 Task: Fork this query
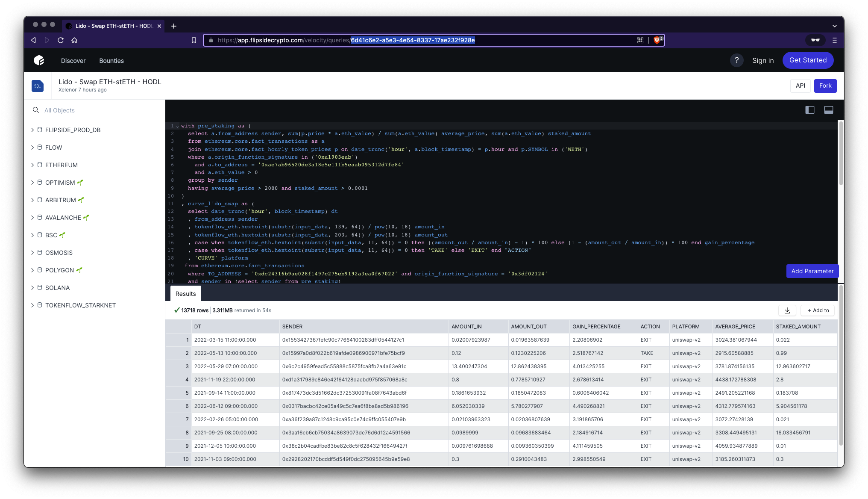tap(825, 86)
